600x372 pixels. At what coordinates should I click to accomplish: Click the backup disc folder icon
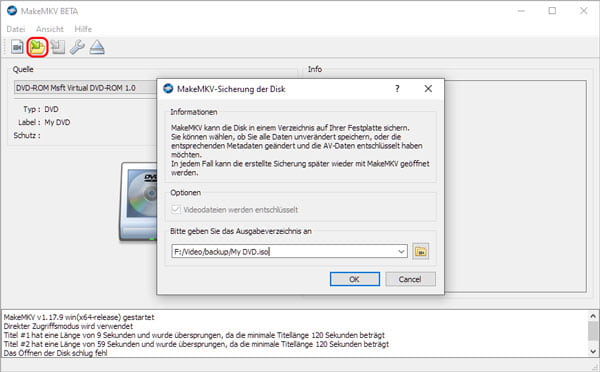pos(38,47)
